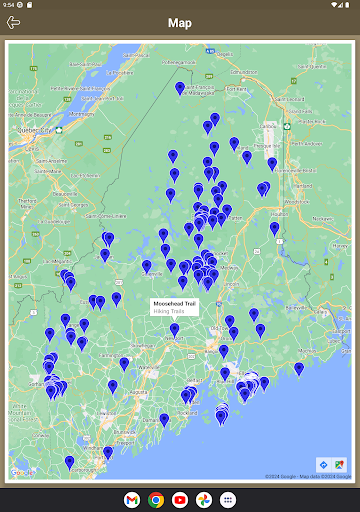This screenshot has width=360, height=512.
Task: Select the pin at Portland
Action: point(108,453)
